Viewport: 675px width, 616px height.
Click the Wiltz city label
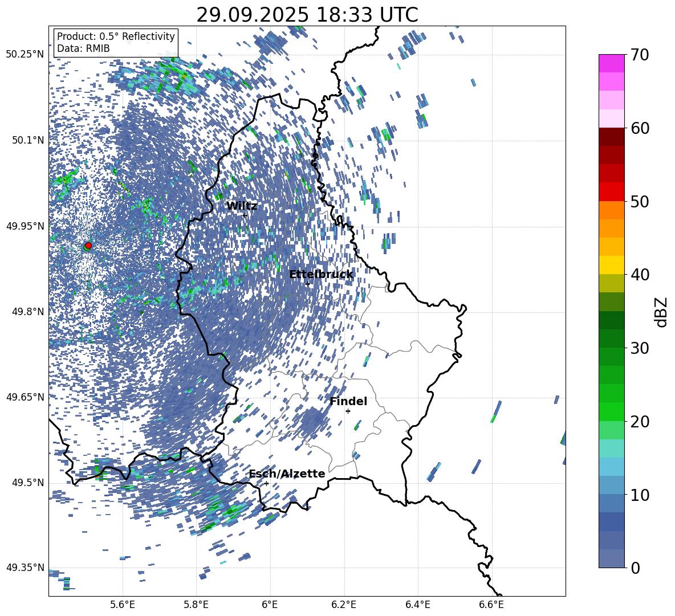coord(242,206)
